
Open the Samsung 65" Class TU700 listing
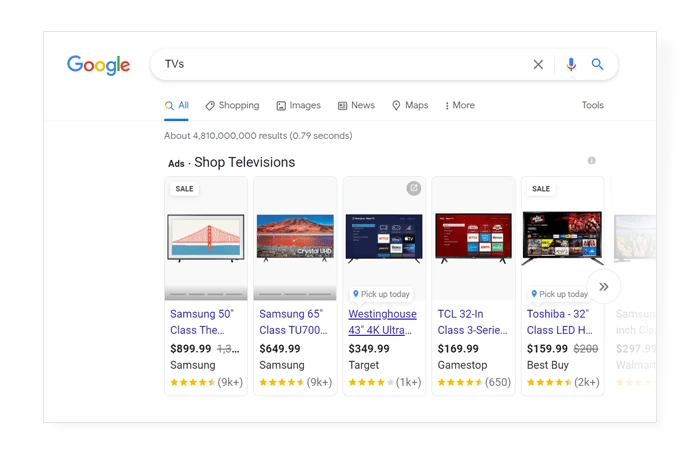[291, 322]
